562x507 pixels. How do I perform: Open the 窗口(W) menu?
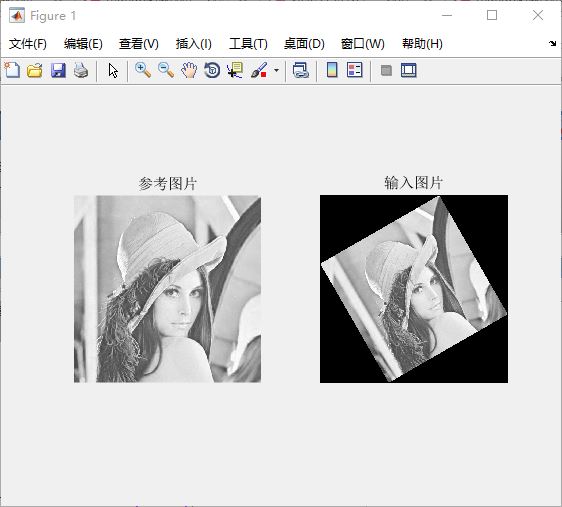click(362, 44)
